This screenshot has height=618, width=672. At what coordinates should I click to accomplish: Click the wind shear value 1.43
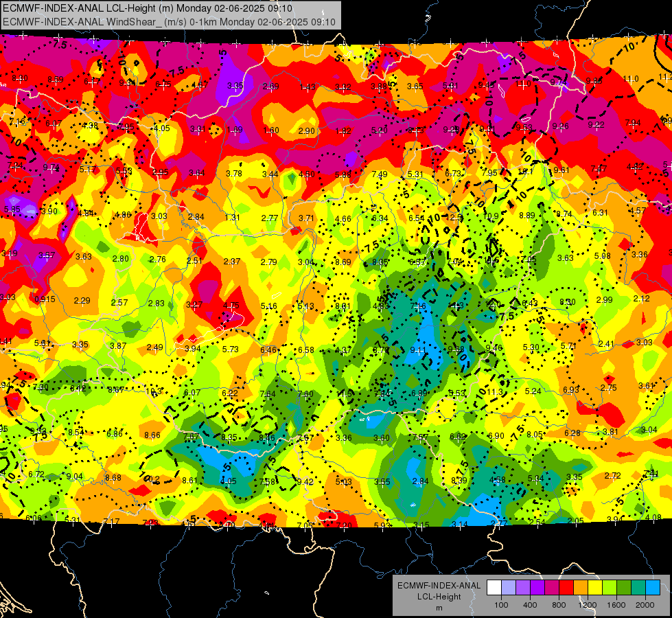(308, 87)
